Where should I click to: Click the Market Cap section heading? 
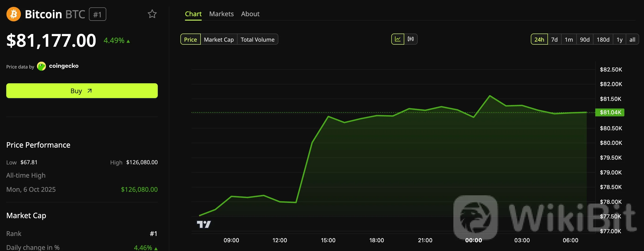(x=26, y=215)
